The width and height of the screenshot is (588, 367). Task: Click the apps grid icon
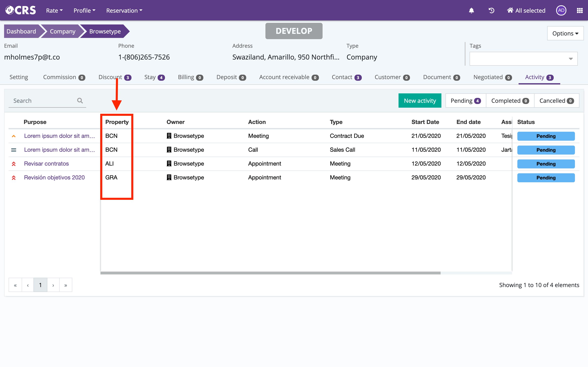[580, 10]
